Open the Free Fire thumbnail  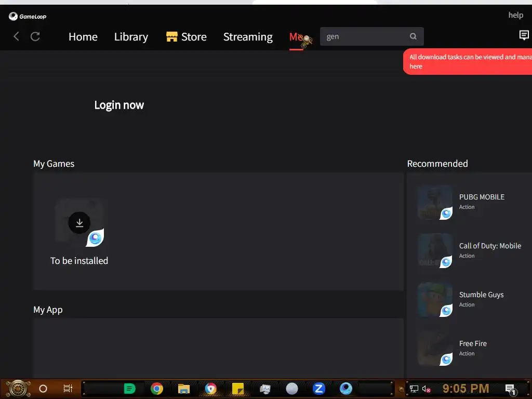(435, 349)
